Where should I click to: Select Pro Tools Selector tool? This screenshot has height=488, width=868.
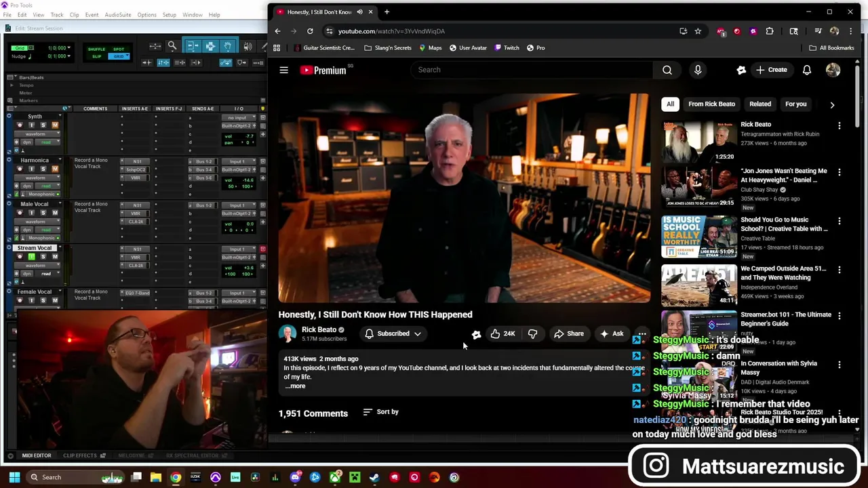tap(210, 46)
